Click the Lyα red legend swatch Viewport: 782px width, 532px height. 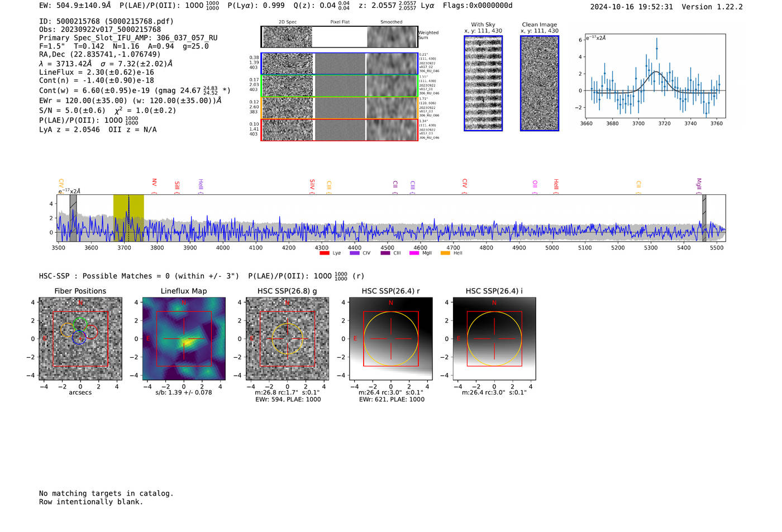324,253
